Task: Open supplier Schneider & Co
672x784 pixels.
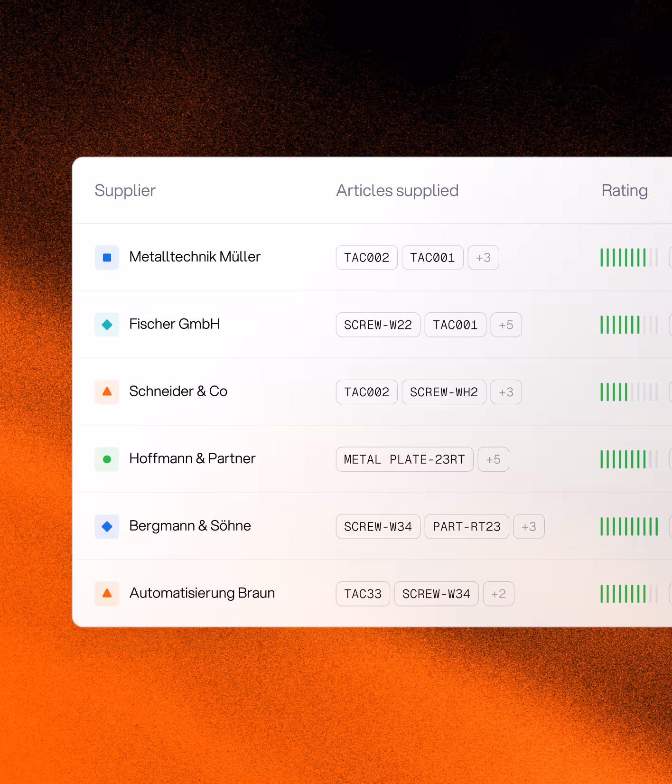Action: tap(178, 392)
